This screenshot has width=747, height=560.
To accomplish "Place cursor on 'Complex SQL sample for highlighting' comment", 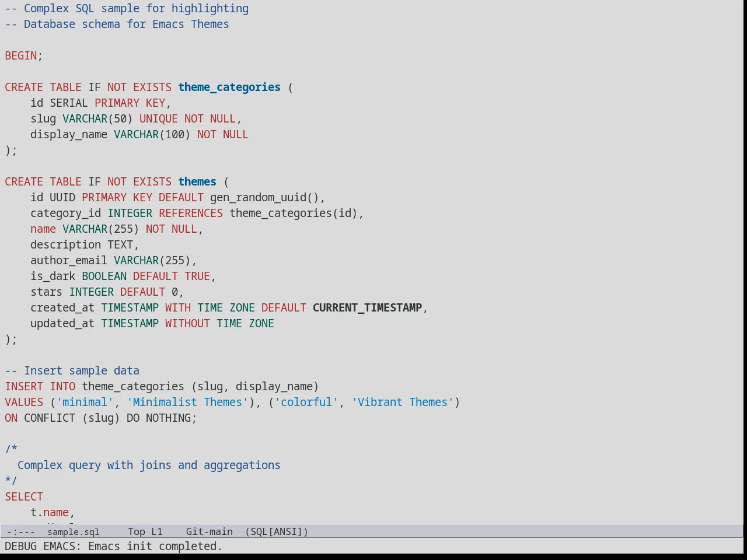I will click(x=136, y=9).
